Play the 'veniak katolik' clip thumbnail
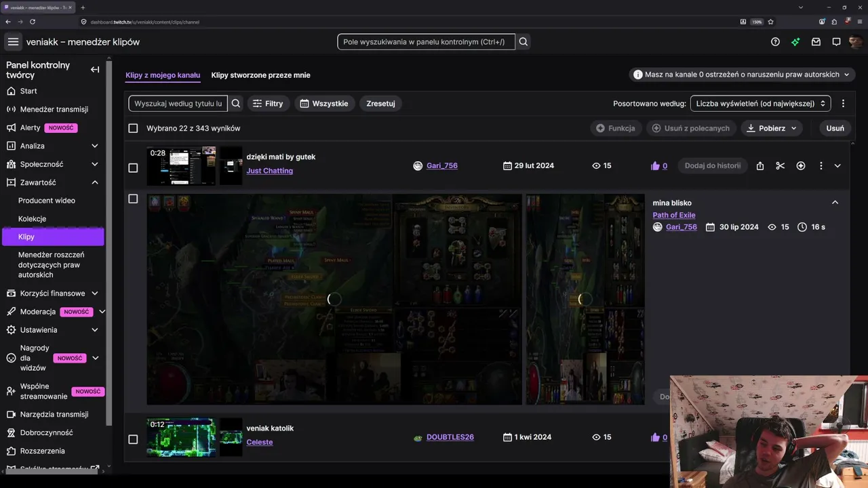The height and width of the screenshot is (488, 868). (x=181, y=437)
